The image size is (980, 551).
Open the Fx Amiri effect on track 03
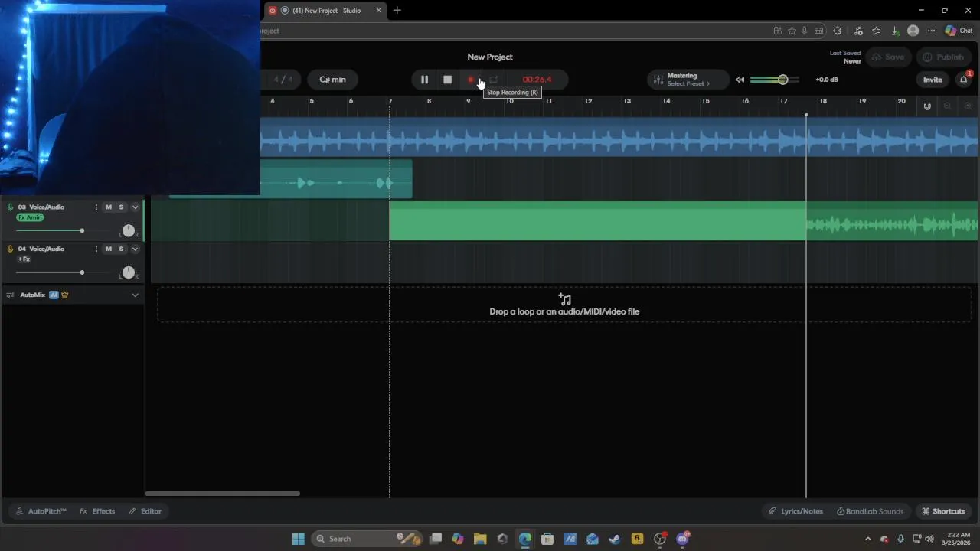coord(30,217)
